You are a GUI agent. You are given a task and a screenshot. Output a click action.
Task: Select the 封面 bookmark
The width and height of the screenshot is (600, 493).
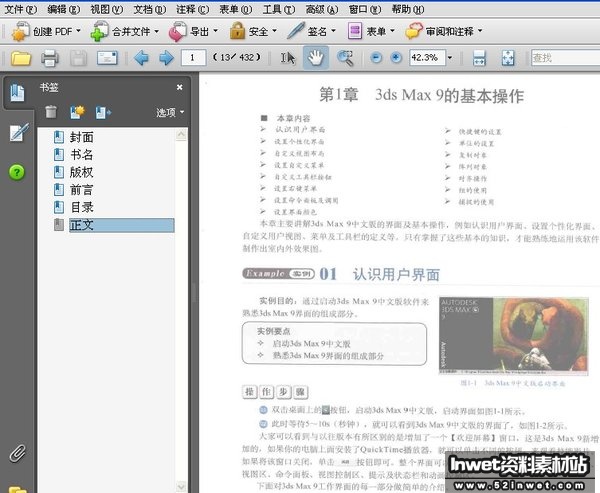[82, 137]
